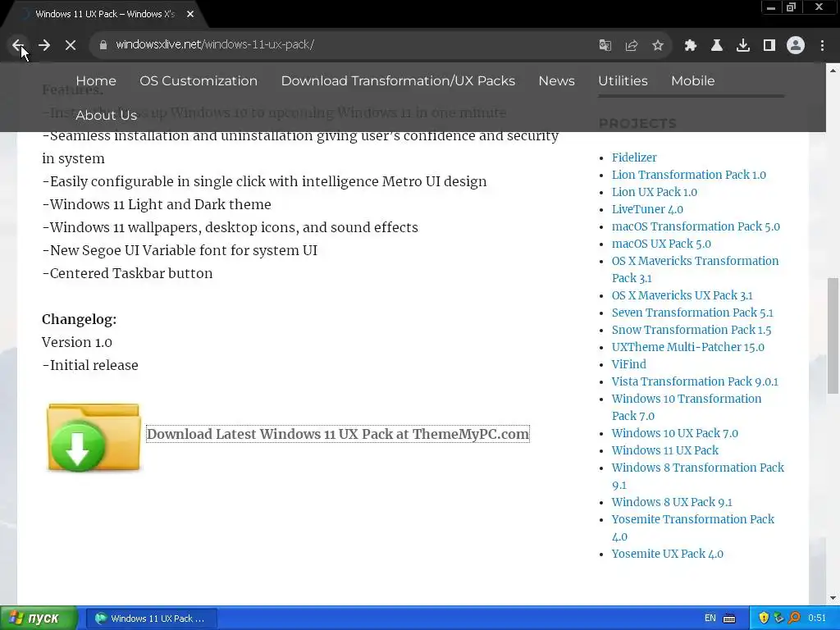
Task: Click the lock site information icon
Action: click(x=103, y=45)
